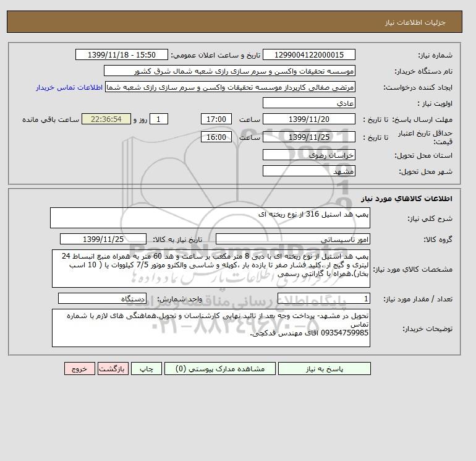
Task: Click اطلاعات کالاهای مورد نیاز section heading
Action: [x=407, y=199]
